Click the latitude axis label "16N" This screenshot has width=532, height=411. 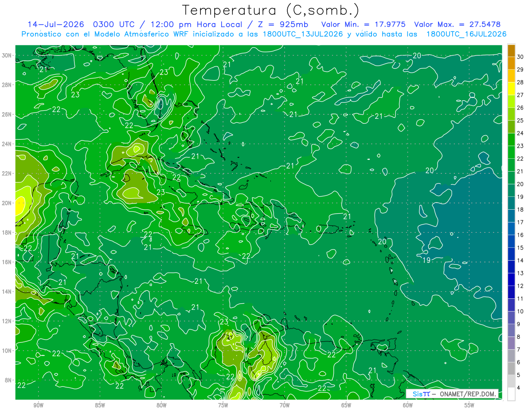coord(7,262)
